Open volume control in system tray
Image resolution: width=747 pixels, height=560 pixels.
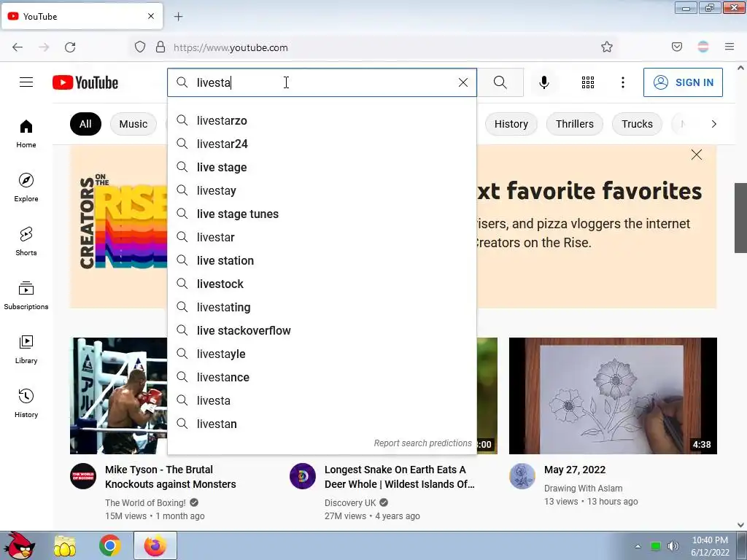point(673,546)
